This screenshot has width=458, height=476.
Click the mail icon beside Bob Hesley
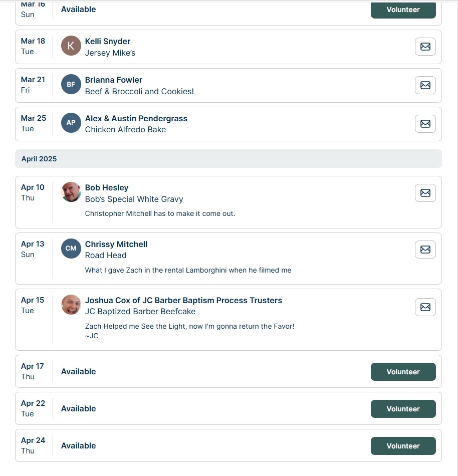coord(425,193)
